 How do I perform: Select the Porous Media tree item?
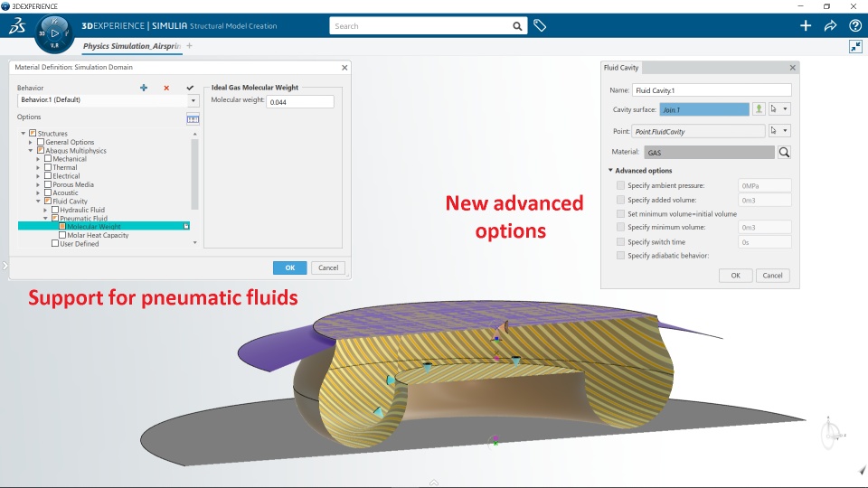[x=73, y=184]
